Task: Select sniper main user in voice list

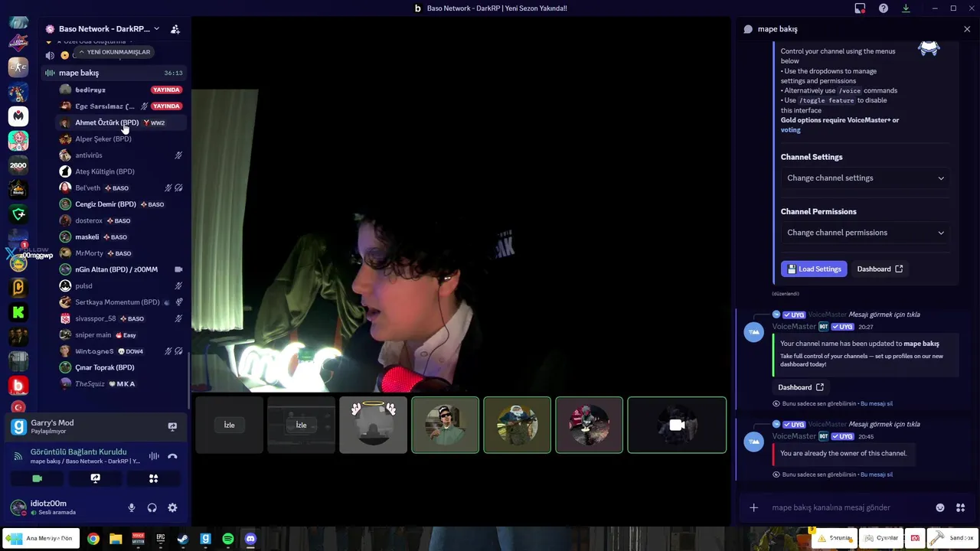Action: pos(121,335)
